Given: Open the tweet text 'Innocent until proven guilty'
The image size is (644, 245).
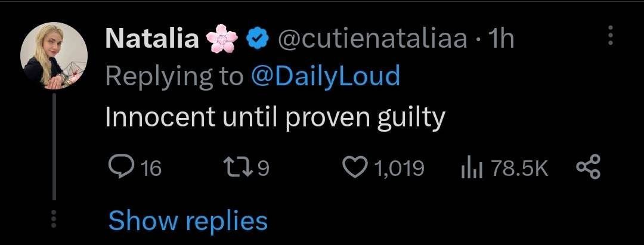Looking at the screenshot, I should 275,118.
